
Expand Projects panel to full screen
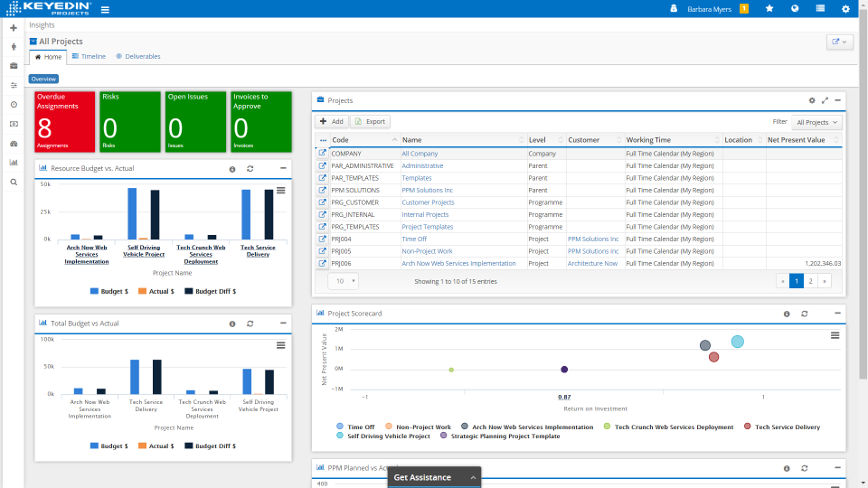coord(825,100)
